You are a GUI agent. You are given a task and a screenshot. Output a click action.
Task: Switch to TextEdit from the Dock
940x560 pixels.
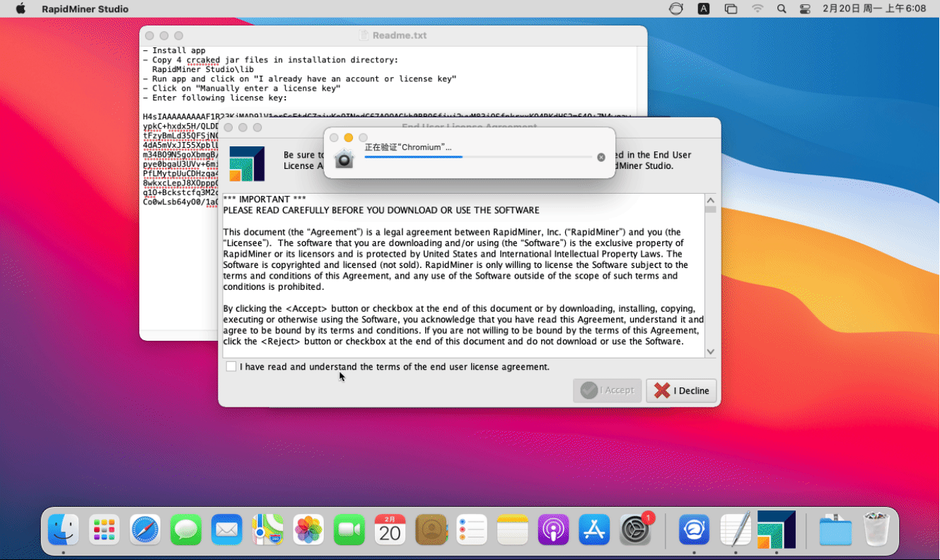coord(736,530)
